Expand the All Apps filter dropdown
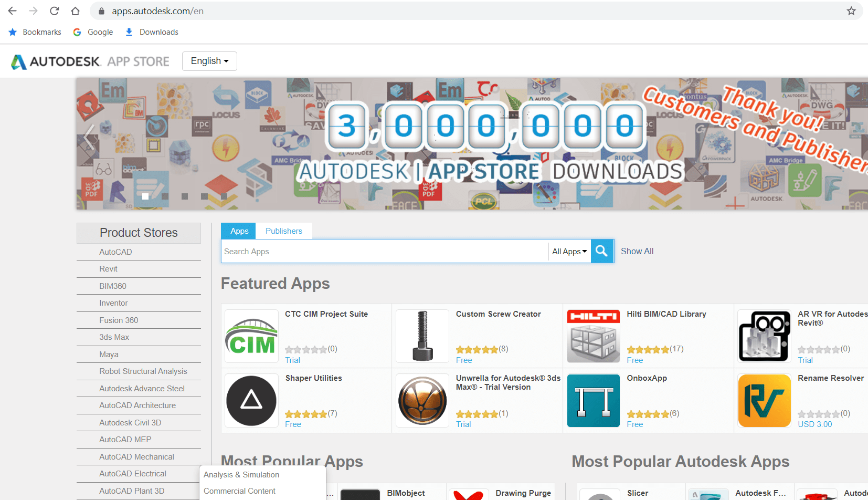 point(569,252)
